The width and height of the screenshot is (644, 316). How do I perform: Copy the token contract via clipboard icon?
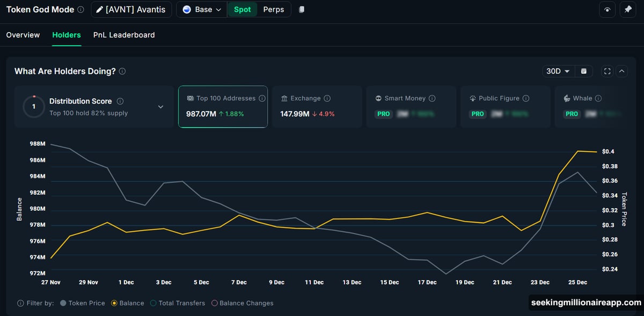302,9
